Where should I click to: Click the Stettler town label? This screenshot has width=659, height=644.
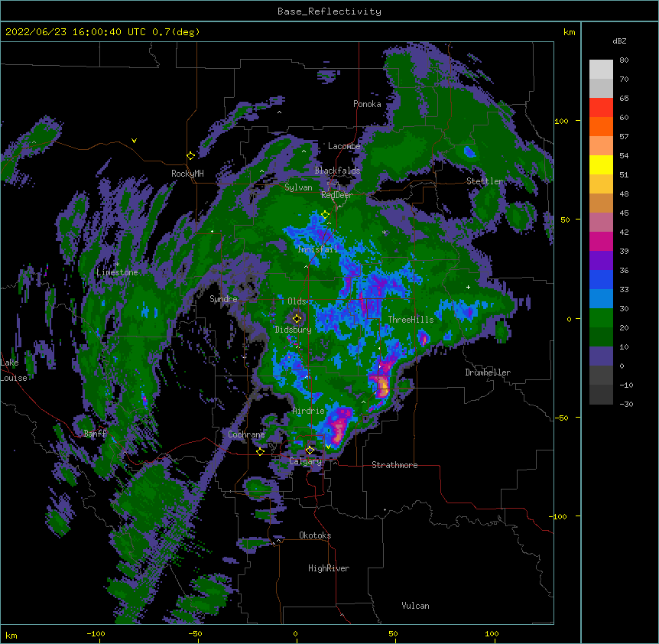click(x=485, y=181)
